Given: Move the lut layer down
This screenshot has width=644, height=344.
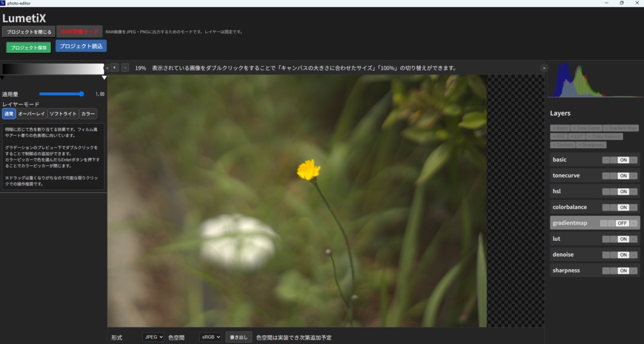Looking at the screenshot, I should tap(614, 239).
